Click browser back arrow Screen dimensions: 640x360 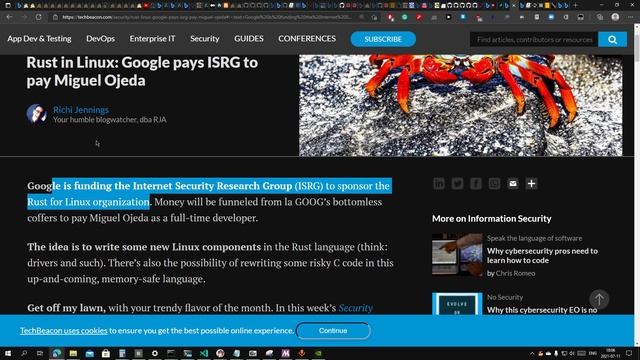click(x=9, y=17)
